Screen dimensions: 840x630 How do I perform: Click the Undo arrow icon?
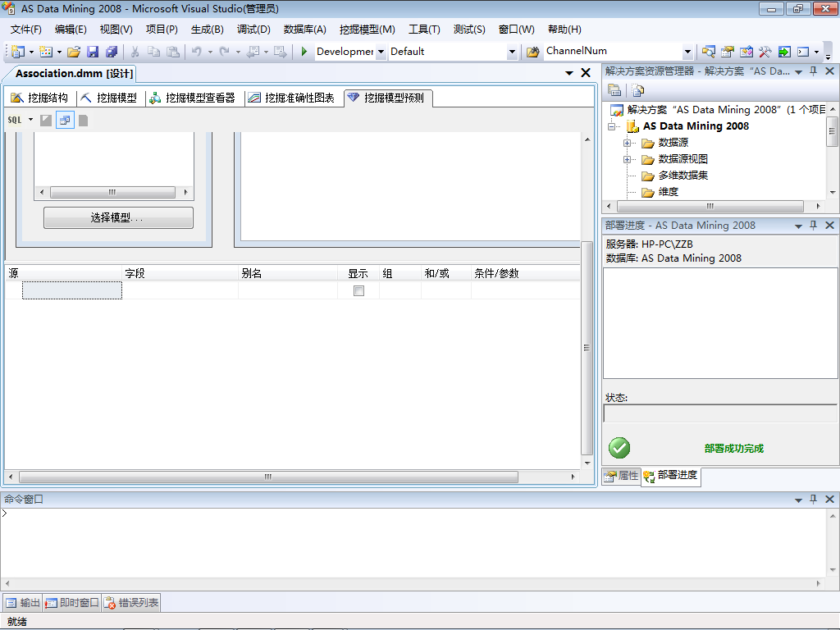coord(197,52)
